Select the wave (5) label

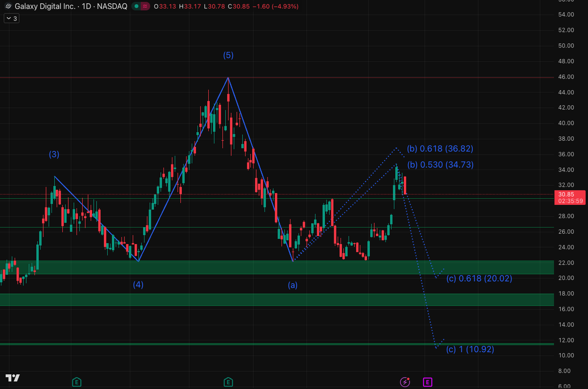pos(228,55)
